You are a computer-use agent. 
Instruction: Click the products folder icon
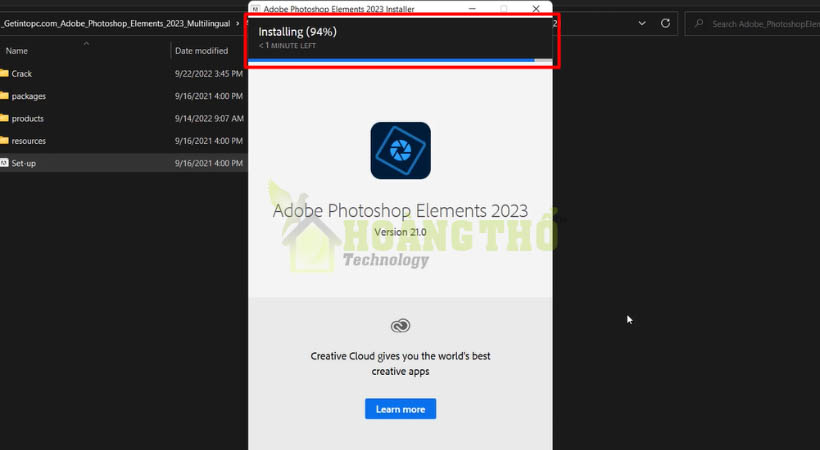pos(4,118)
